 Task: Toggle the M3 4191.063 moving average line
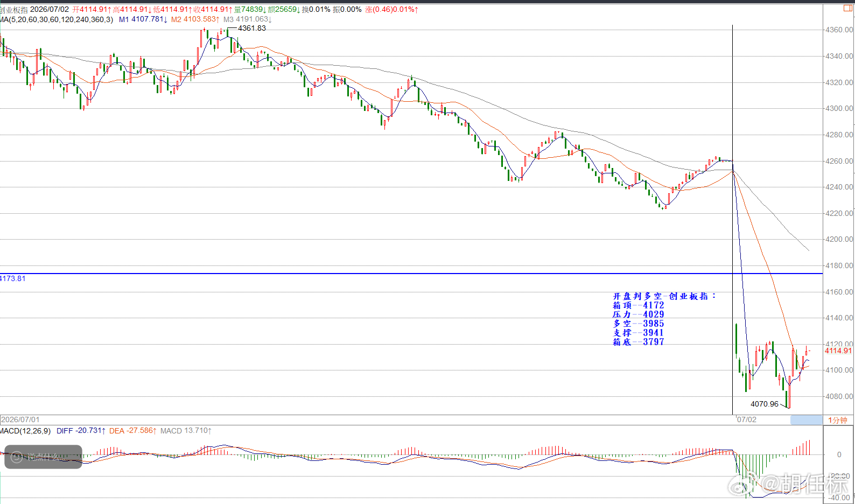(247, 19)
